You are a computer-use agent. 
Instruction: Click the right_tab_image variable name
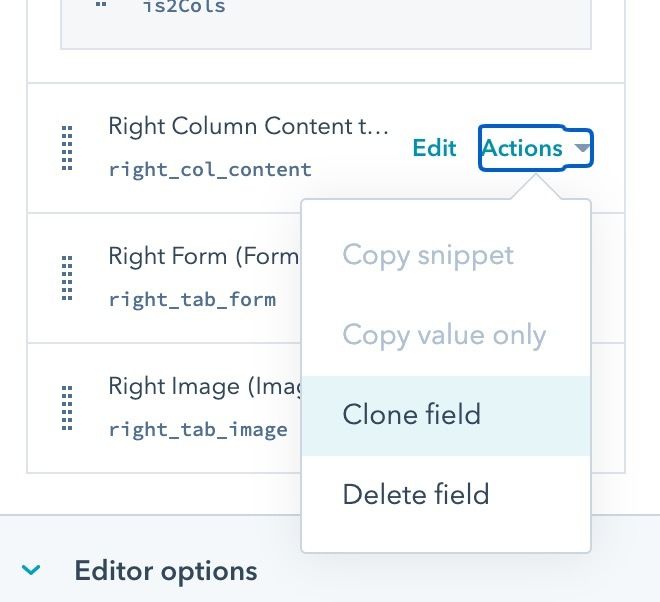click(x=198, y=429)
